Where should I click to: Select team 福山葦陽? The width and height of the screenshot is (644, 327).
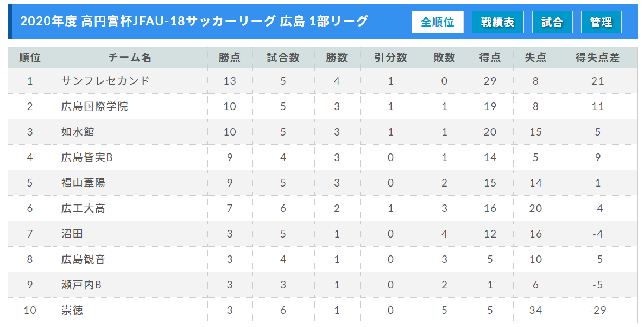pyautogui.click(x=84, y=183)
